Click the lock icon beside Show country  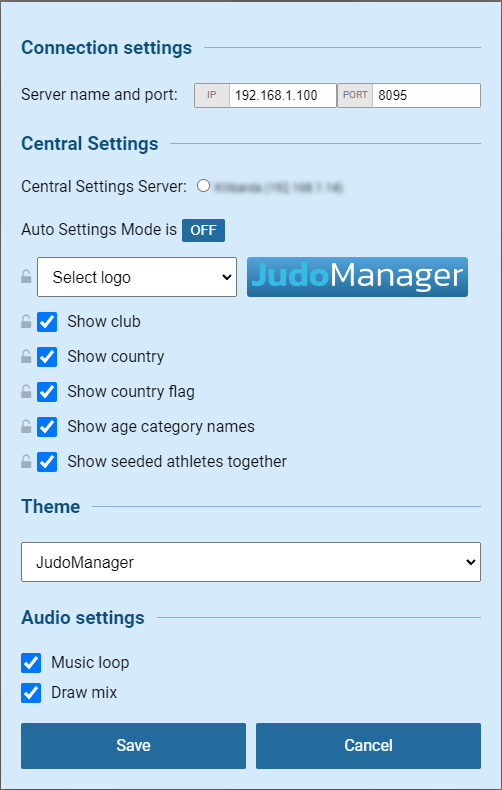[x=26, y=357]
